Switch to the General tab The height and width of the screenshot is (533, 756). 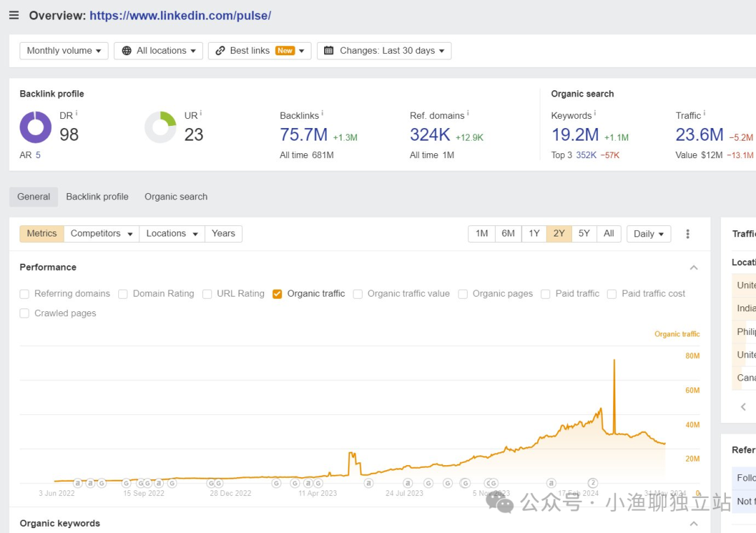point(34,197)
